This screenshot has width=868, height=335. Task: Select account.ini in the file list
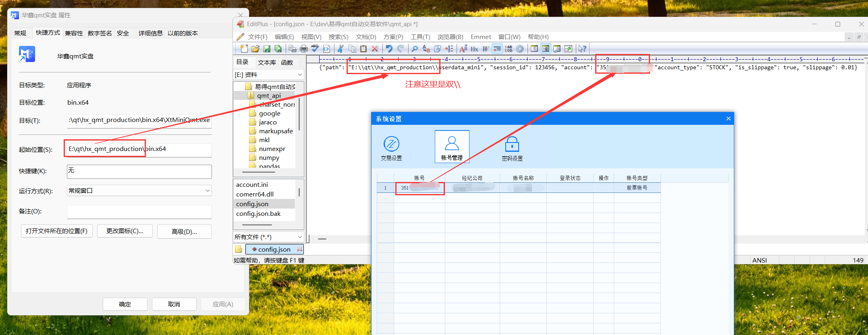click(252, 184)
